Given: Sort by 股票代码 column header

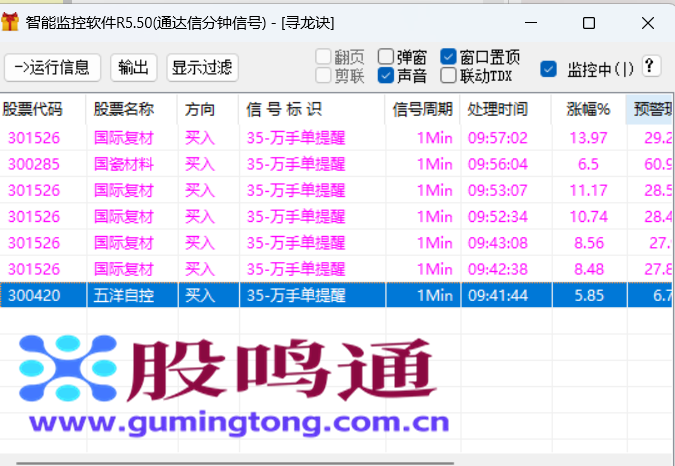Looking at the screenshot, I should coord(43,109).
